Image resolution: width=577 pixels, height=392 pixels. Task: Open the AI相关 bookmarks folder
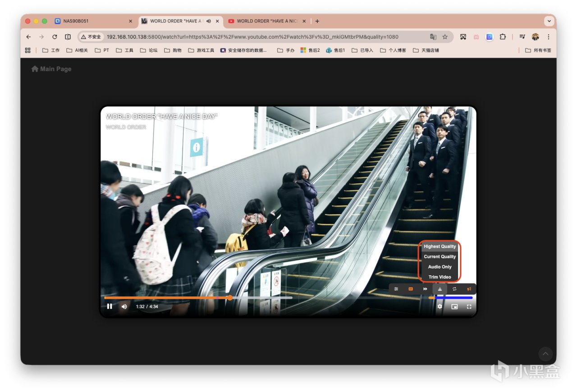pos(77,50)
